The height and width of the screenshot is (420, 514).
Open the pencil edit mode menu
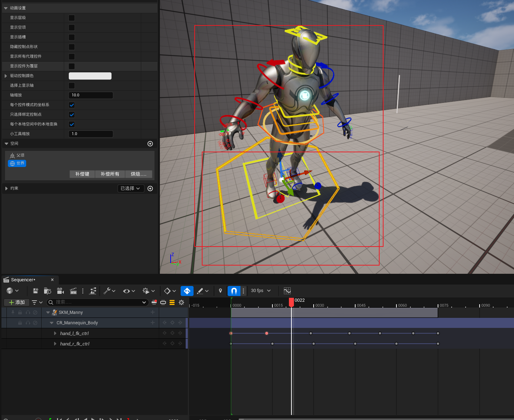point(203,291)
